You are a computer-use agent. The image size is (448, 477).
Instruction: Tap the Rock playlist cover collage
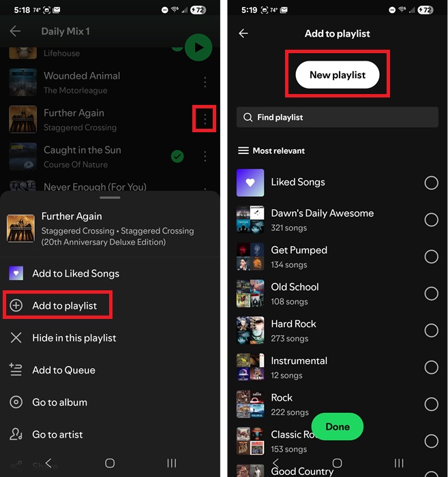pos(250,404)
